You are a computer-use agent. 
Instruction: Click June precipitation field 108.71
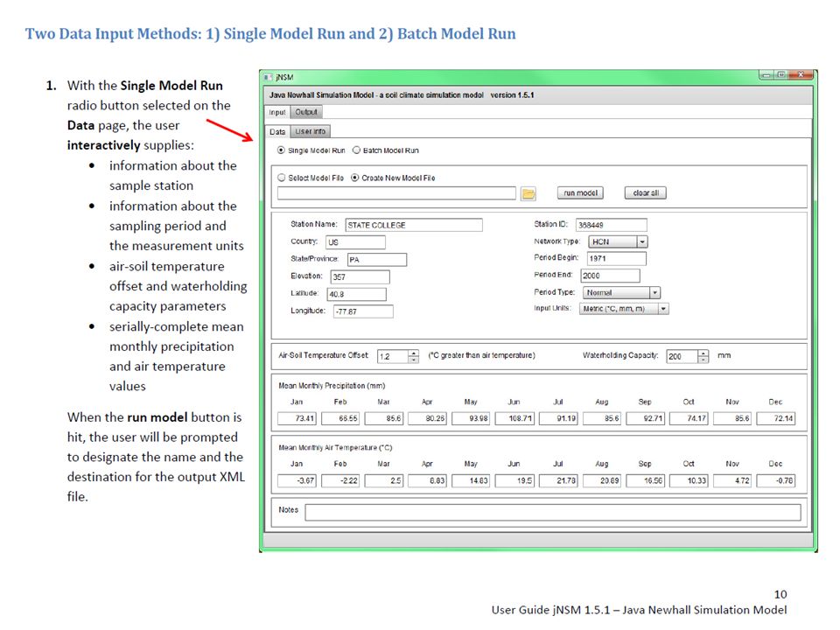point(514,418)
